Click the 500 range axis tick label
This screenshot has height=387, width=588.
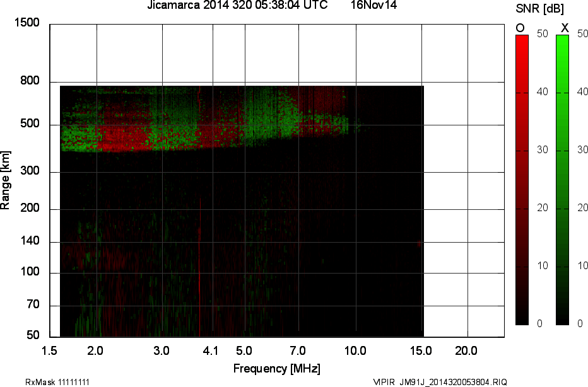coord(30,124)
